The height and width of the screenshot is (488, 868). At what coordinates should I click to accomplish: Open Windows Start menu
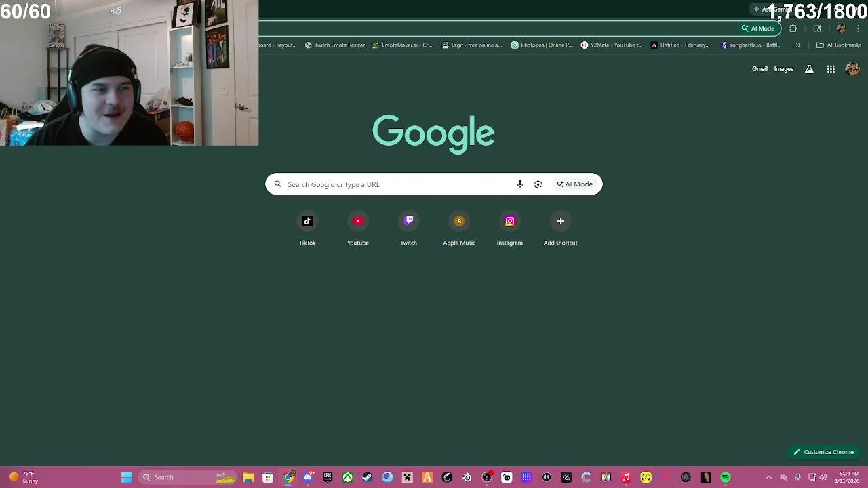tap(127, 477)
